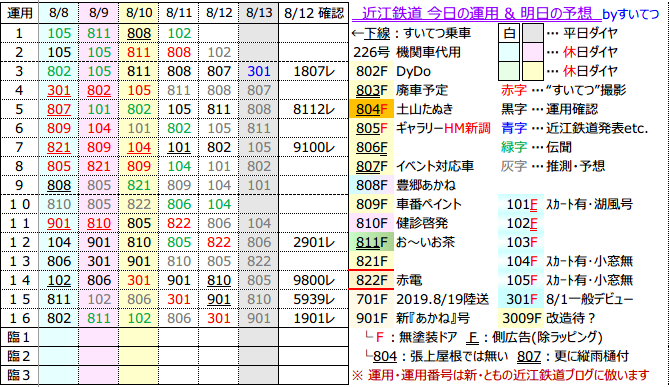The width and height of the screenshot is (669, 387).
Task: Click the 青字 近江鉄道発表etc. legend line
Action: 574,128
